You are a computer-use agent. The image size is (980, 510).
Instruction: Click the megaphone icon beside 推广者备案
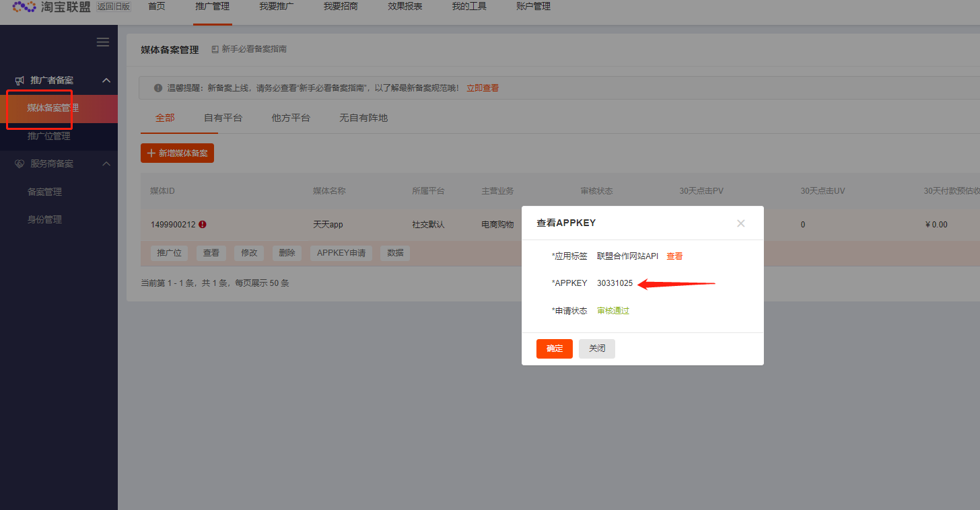[20, 80]
